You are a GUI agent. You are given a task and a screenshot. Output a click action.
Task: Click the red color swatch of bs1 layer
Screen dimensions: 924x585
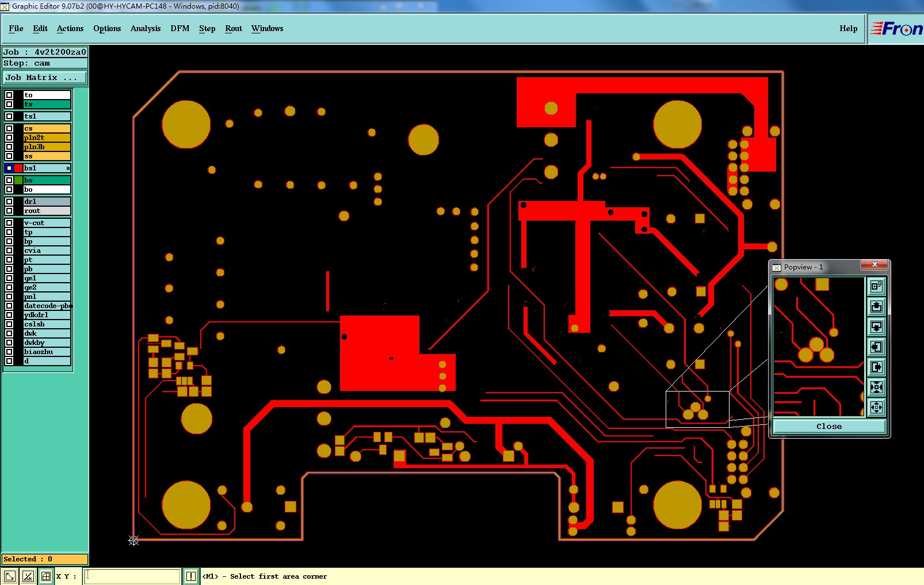pos(18,168)
